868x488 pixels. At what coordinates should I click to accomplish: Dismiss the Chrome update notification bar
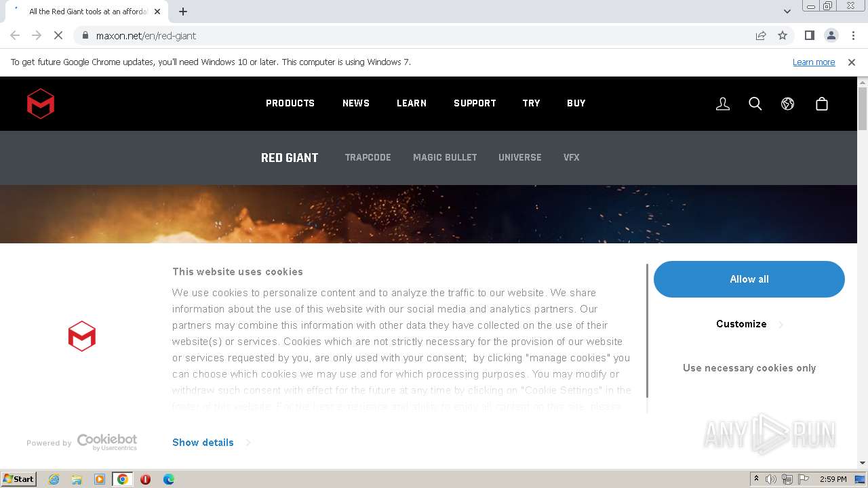pyautogui.click(x=852, y=62)
